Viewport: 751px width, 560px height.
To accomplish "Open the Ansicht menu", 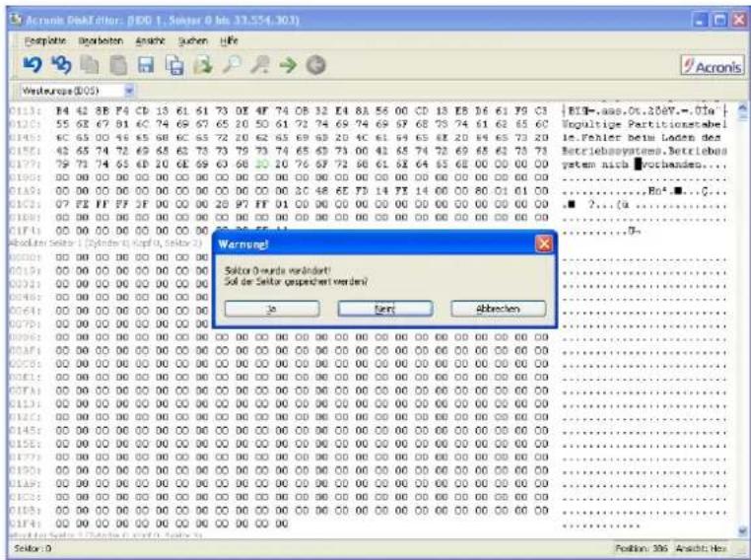I will tap(150, 40).
